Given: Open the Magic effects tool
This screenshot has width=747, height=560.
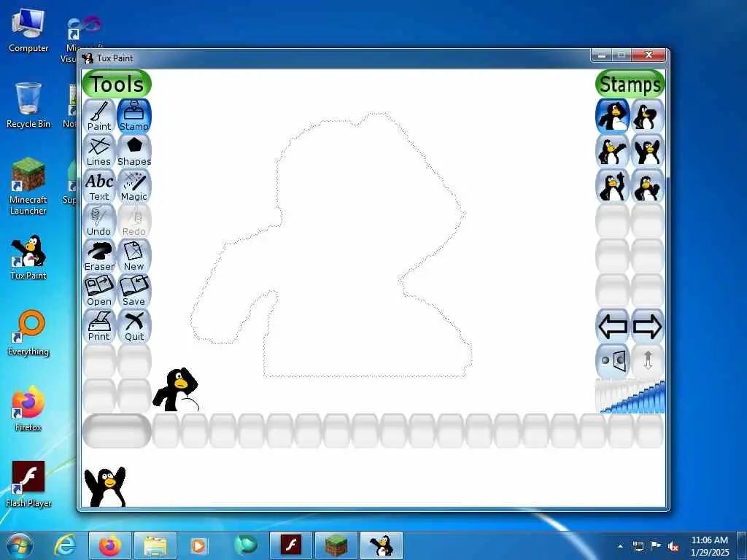Looking at the screenshot, I should (x=134, y=186).
